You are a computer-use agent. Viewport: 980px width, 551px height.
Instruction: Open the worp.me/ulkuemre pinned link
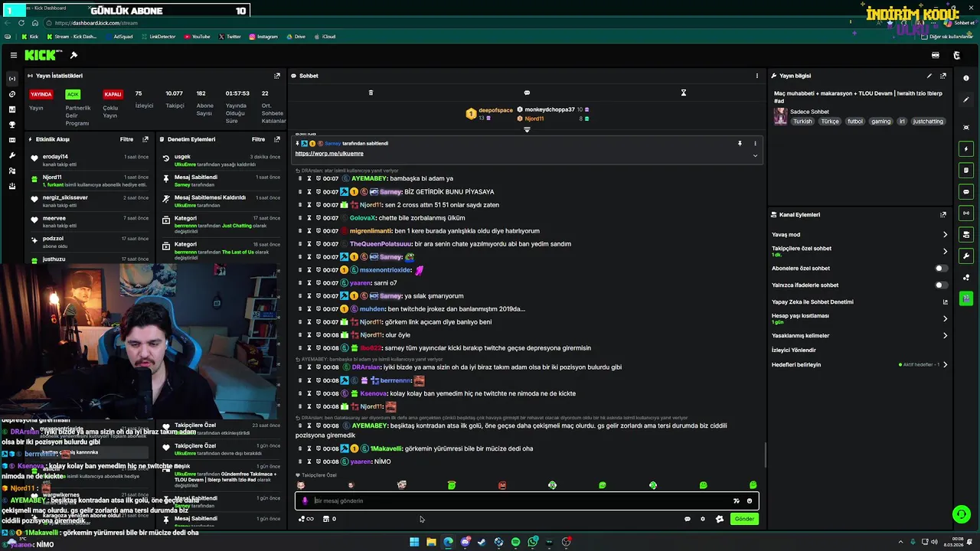pyautogui.click(x=329, y=154)
